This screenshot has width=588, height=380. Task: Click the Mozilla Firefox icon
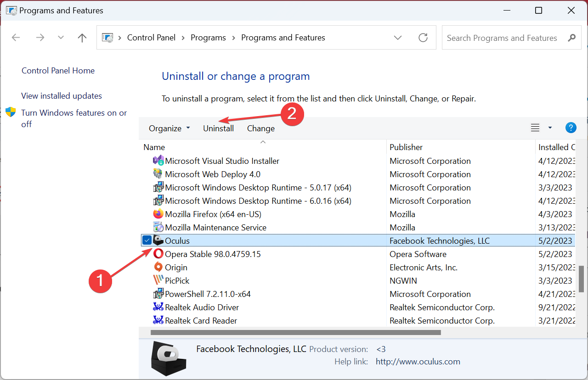(158, 214)
